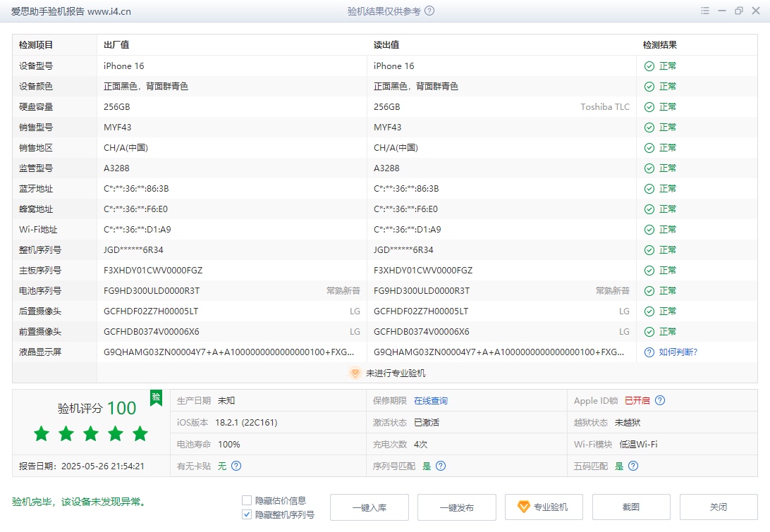Select factory value A3288 in 监管型号 row
Viewport: 770px width, 532px height.
(116, 168)
